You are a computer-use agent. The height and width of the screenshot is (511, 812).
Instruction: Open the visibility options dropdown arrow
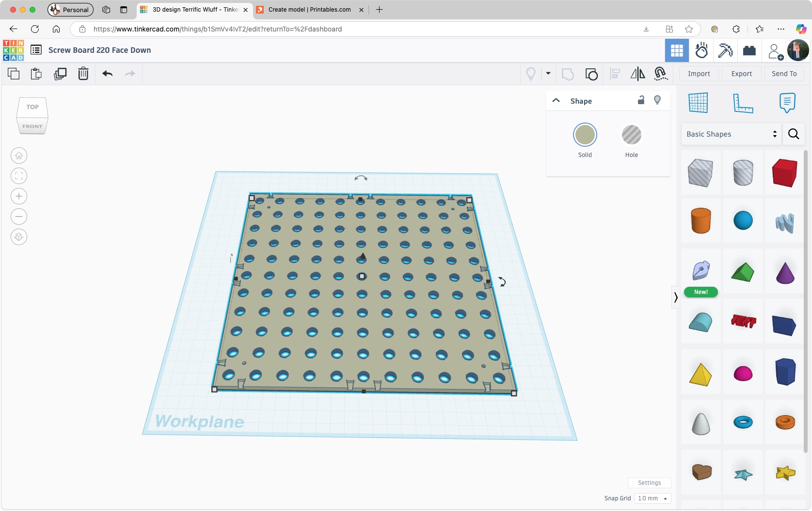(548, 74)
